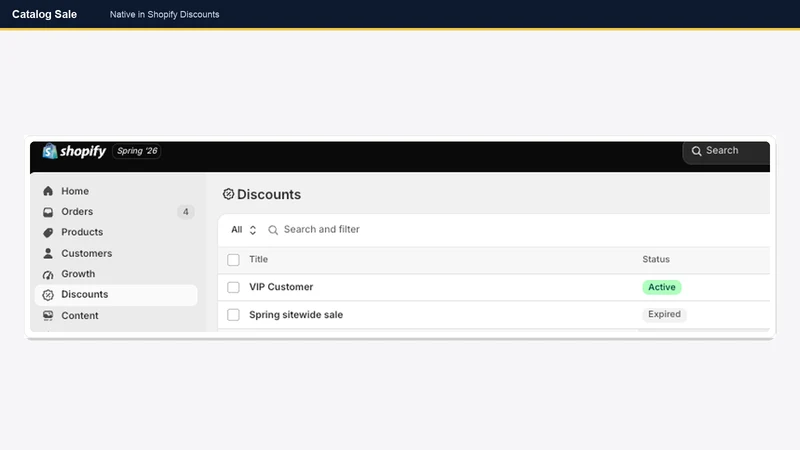The height and width of the screenshot is (450, 800).
Task: Click the Home house icon
Action: point(48,191)
